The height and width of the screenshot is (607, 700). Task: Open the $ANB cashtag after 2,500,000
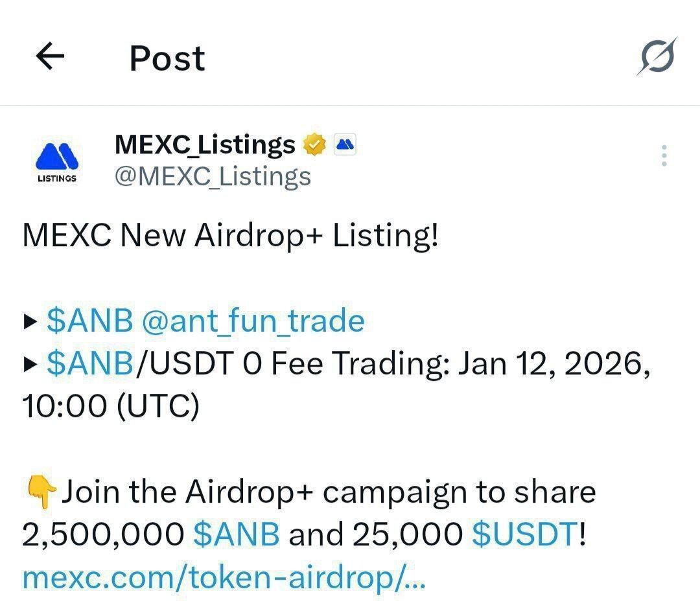click(237, 534)
